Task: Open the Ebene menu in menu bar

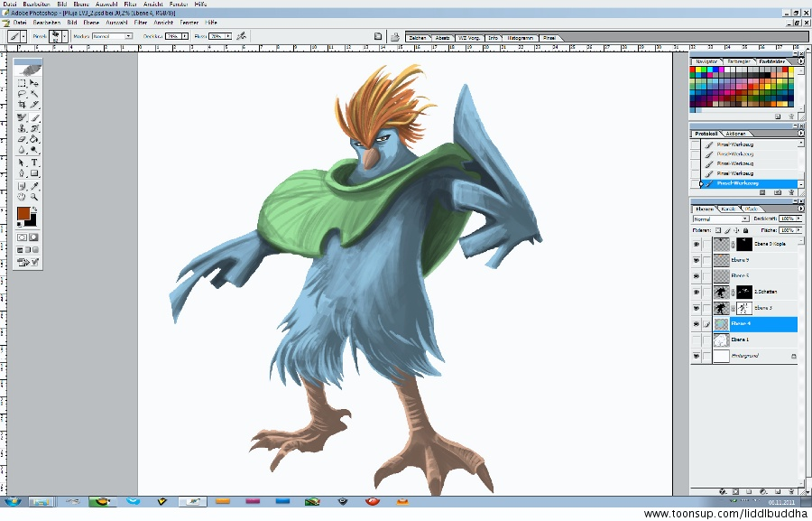Action: point(91,23)
